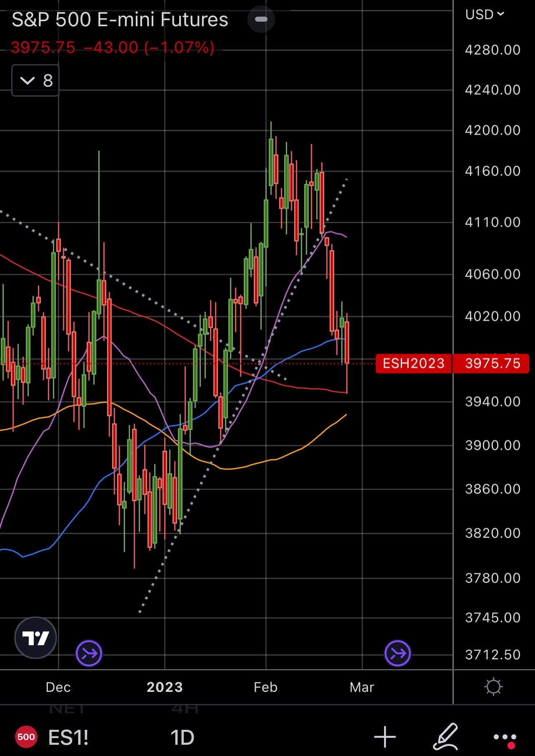Screen dimensions: 535x756
Task: Collapse the legend with the minus button
Action: [x=261, y=19]
